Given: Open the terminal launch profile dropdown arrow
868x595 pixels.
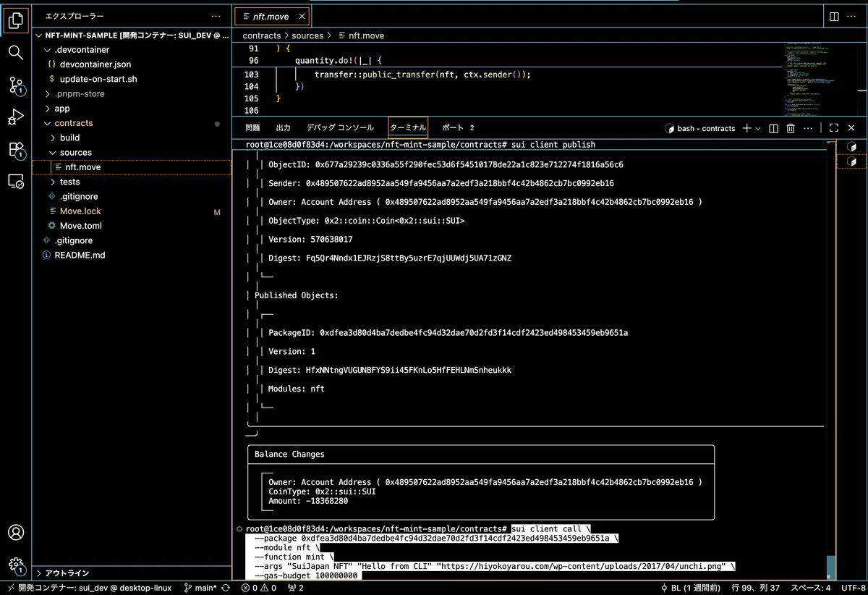Looking at the screenshot, I should 758,128.
